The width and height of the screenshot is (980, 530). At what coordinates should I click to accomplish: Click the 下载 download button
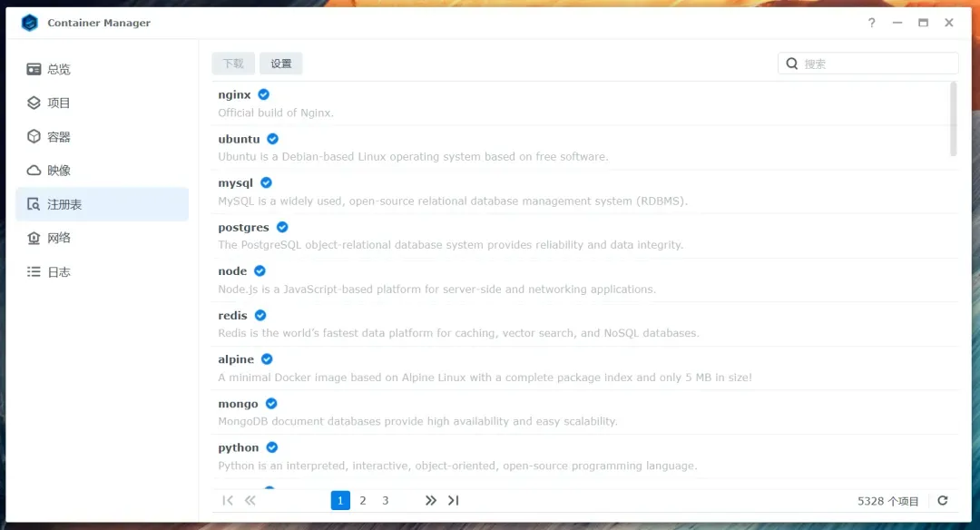(233, 64)
